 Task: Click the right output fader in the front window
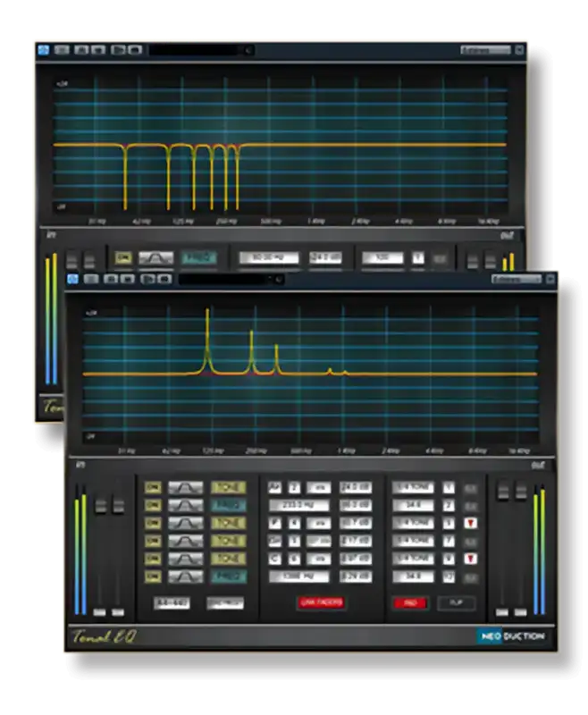click(x=521, y=492)
